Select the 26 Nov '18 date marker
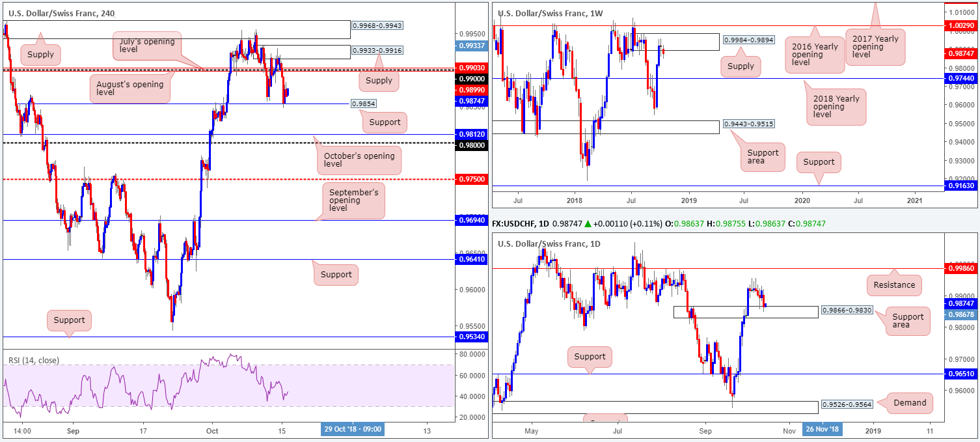 pos(823,430)
